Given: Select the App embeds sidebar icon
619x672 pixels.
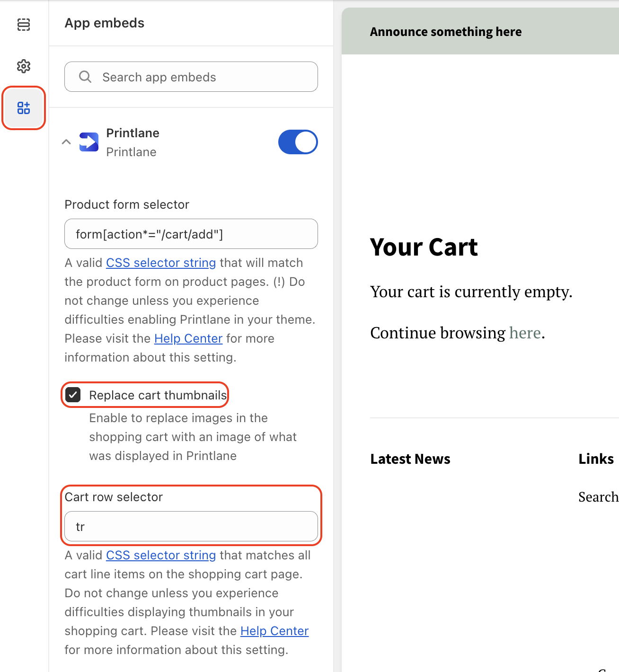Looking at the screenshot, I should click(x=24, y=108).
